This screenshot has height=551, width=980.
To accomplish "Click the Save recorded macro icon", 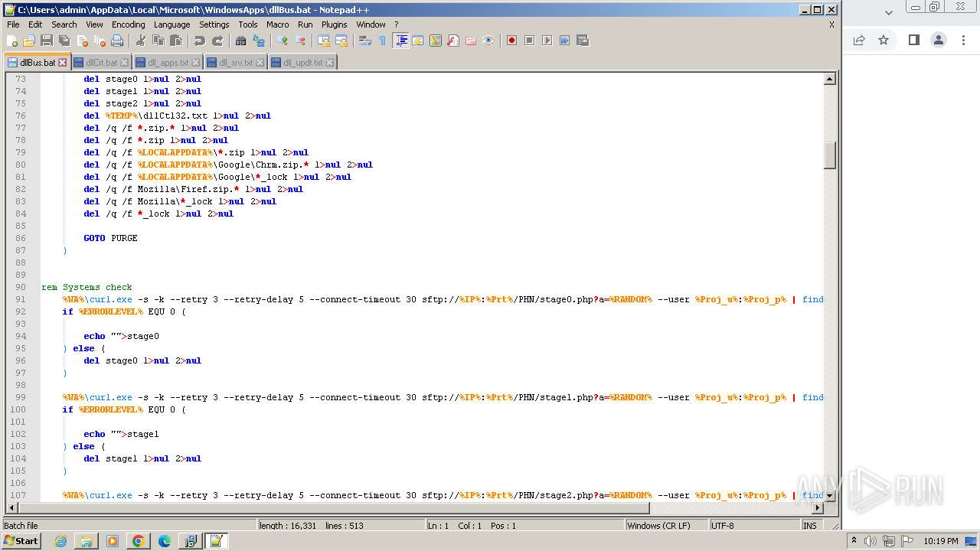I will tap(582, 41).
